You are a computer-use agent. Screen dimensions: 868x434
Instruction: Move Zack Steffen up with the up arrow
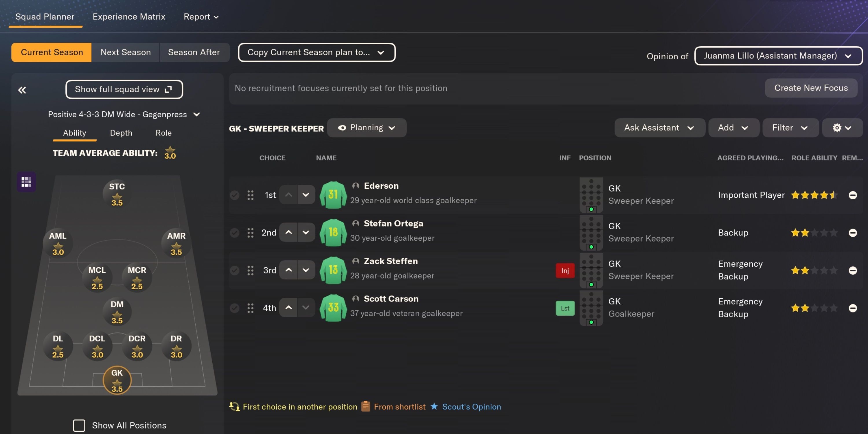pyautogui.click(x=288, y=270)
